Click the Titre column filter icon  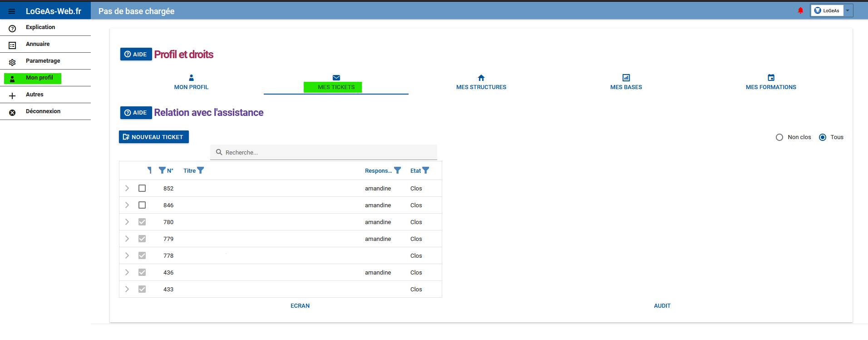click(201, 170)
